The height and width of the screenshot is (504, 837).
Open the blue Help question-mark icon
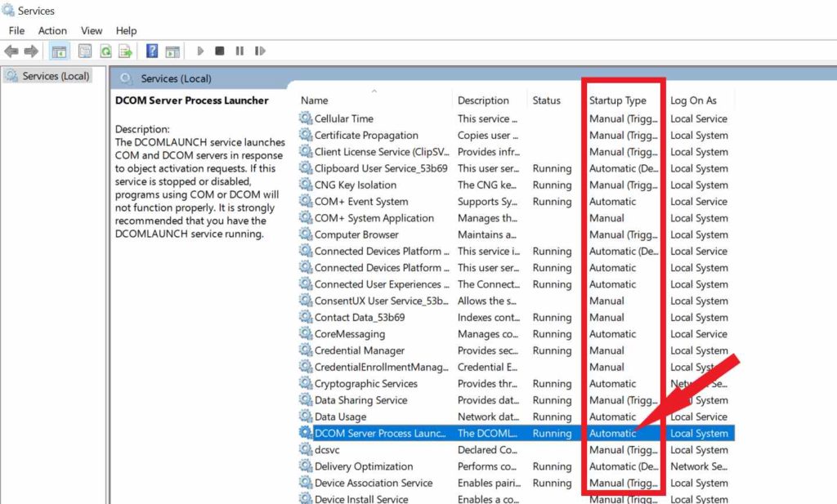point(152,51)
